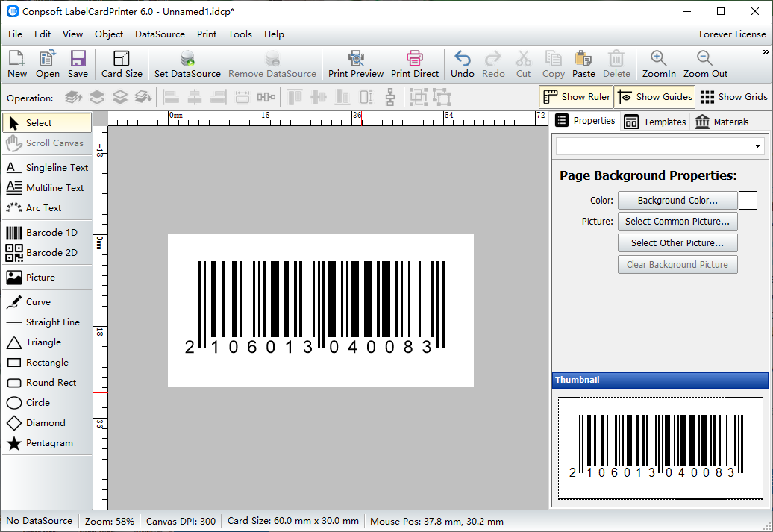Screen dimensions: 773x532
Task: Choose the Rectangle shape tool
Action: (x=47, y=363)
